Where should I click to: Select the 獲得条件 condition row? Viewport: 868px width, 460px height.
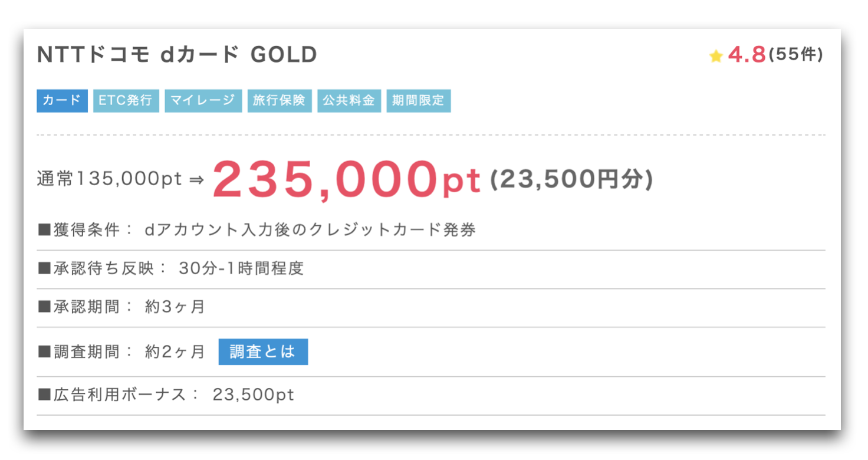coord(431,231)
